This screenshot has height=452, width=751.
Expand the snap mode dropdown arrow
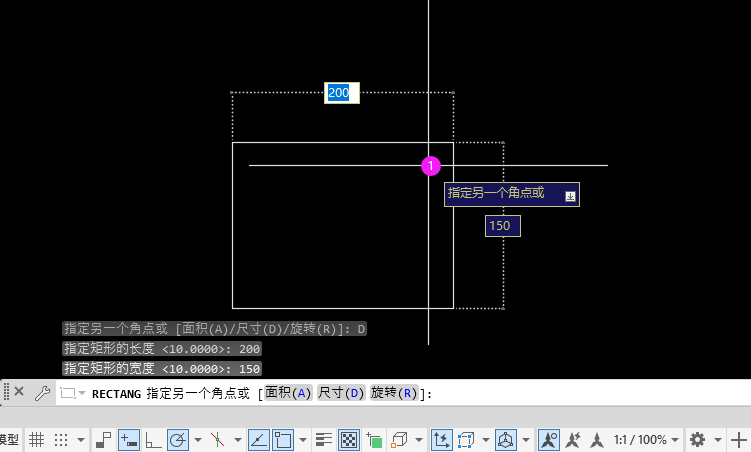[x=81, y=440]
